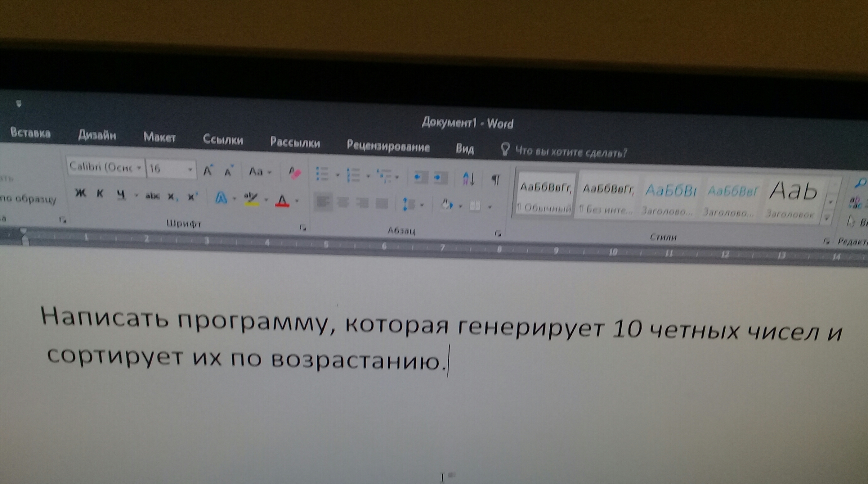Toggle show paragraph marks (¶)

[x=495, y=180]
